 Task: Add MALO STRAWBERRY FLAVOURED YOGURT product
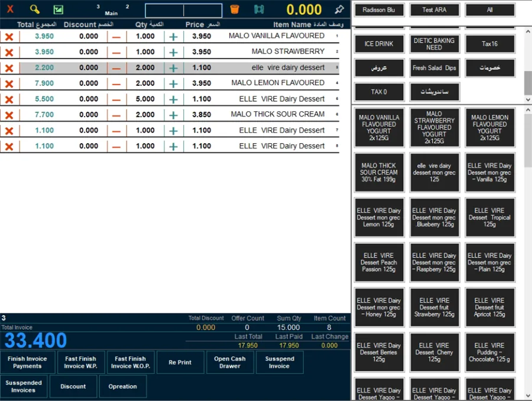(434, 127)
